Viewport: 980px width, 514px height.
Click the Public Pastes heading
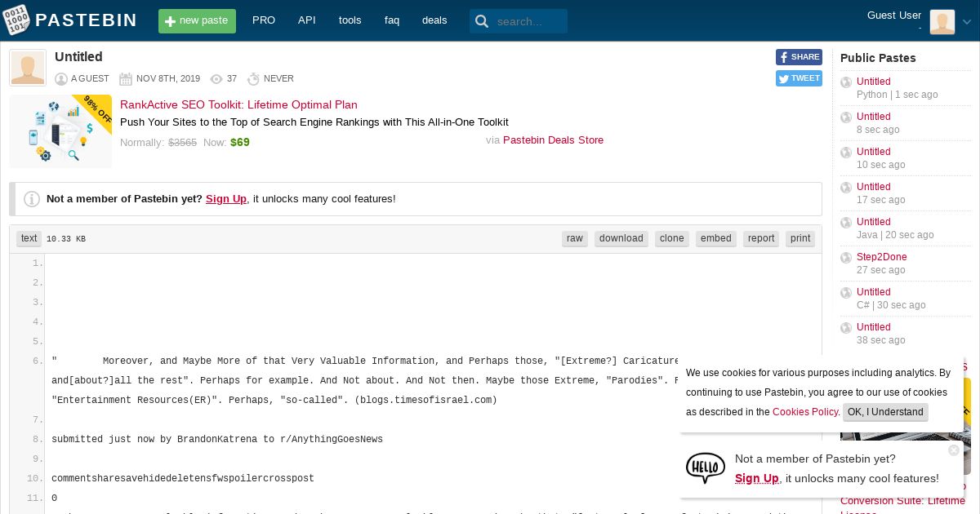(878, 58)
